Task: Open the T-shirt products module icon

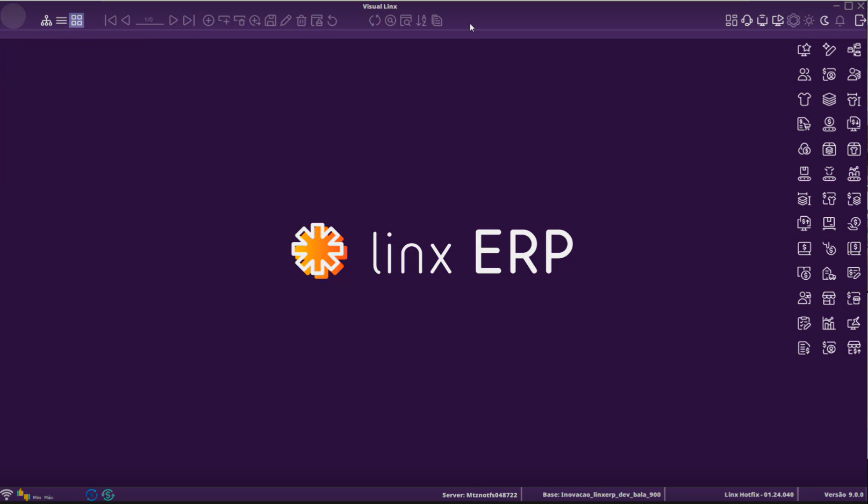Action: (x=804, y=99)
